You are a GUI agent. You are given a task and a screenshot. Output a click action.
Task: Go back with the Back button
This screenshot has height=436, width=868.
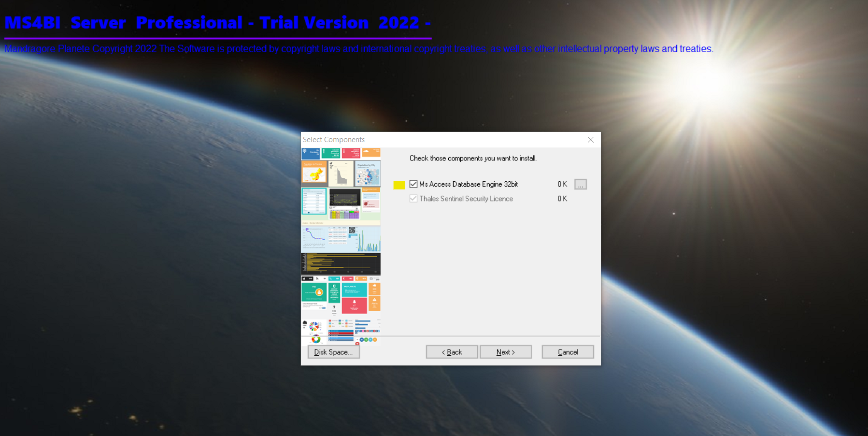pos(452,352)
